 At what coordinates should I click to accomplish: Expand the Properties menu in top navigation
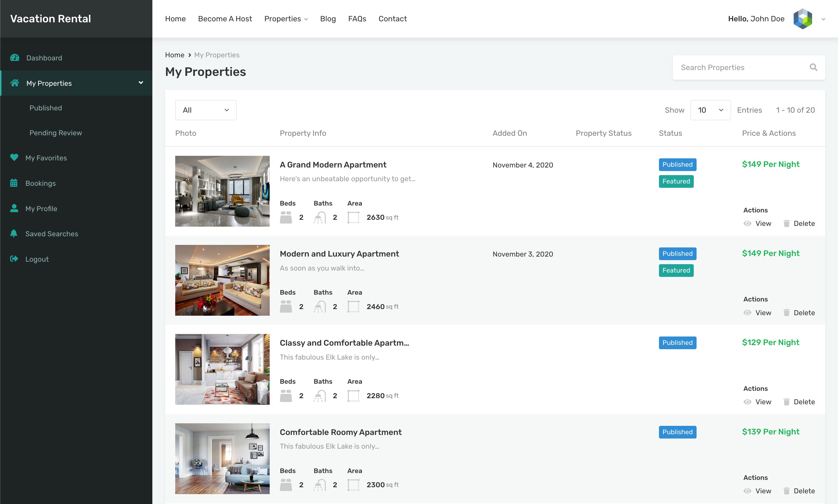(286, 19)
